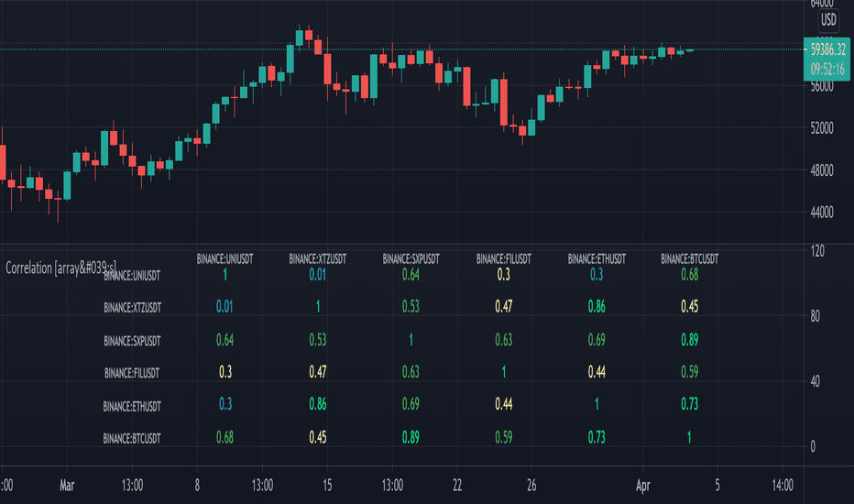Select the BINANCE:ETHUSDT column header
Screen dimensions: 854x504
coord(597,258)
